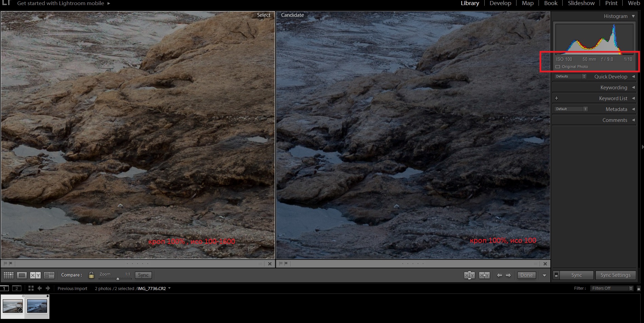The width and height of the screenshot is (644, 323).
Task: Click the Sync Settings button
Action: pyautogui.click(x=615, y=275)
